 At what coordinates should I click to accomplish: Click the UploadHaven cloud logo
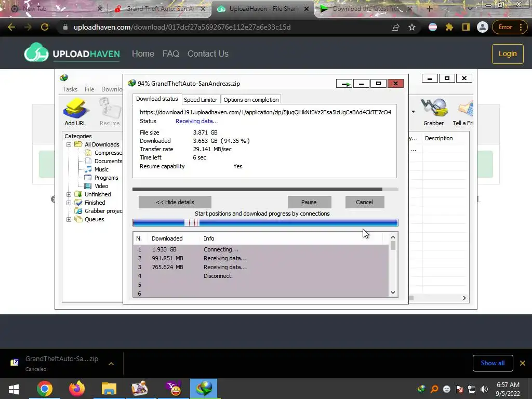click(x=36, y=52)
